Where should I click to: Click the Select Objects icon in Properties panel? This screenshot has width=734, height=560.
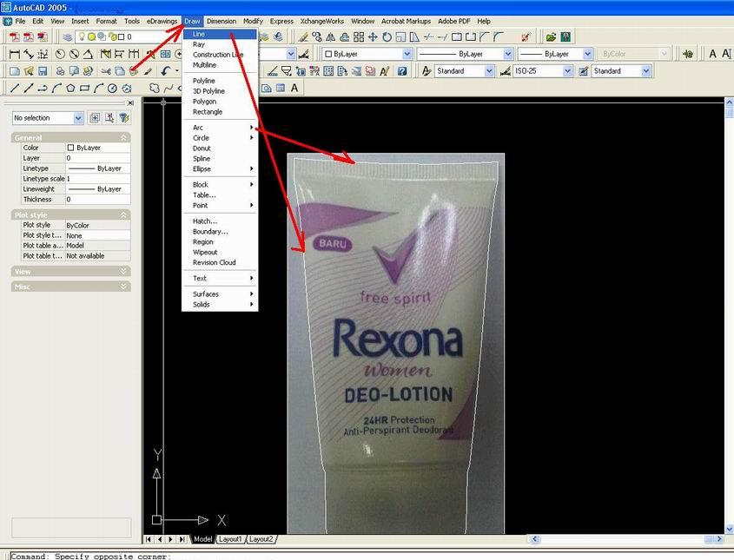click(x=109, y=117)
